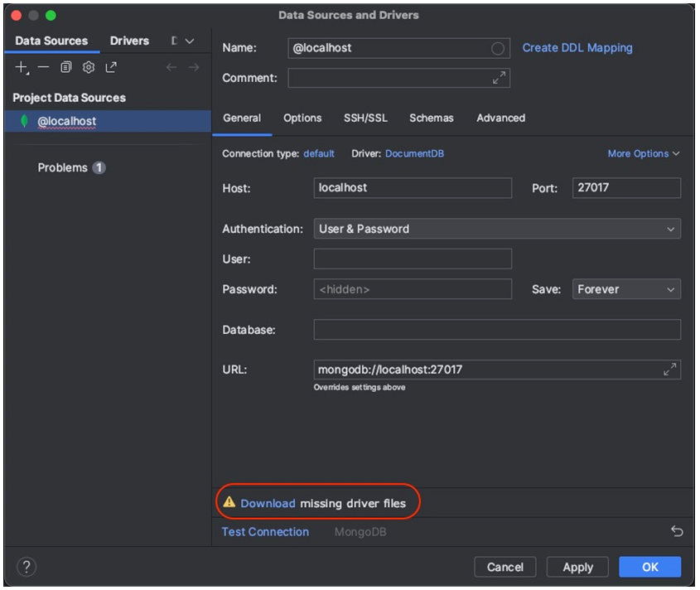Open the Authentication dropdown
Image resolution: width=700 pixels, height=590 pixels.
(x=496, y=229)
